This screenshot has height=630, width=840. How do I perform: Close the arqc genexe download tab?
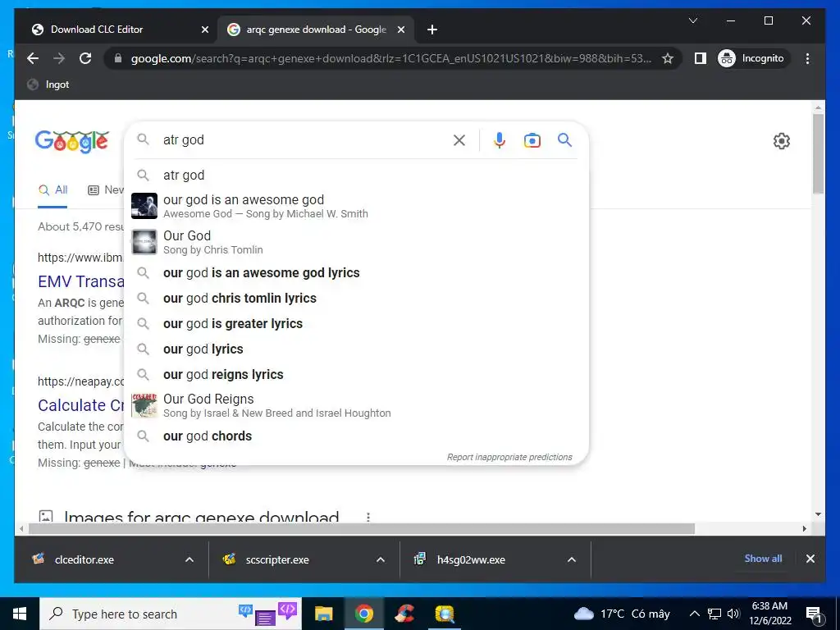(400, 30)
